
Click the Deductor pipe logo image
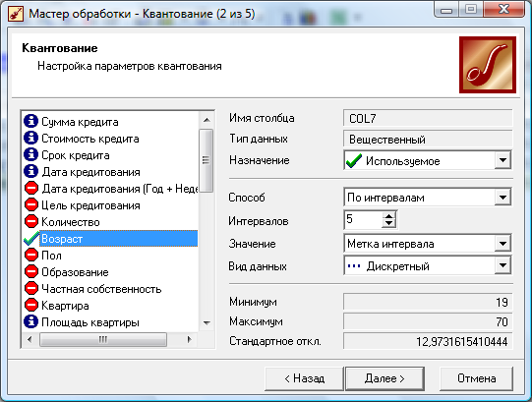pos(488,65)
